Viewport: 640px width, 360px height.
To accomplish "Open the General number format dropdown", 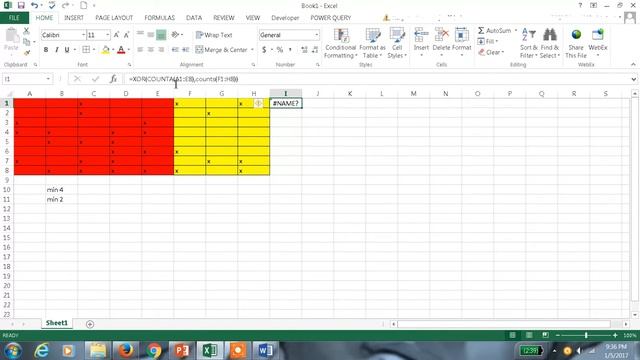I will (316, 35).
